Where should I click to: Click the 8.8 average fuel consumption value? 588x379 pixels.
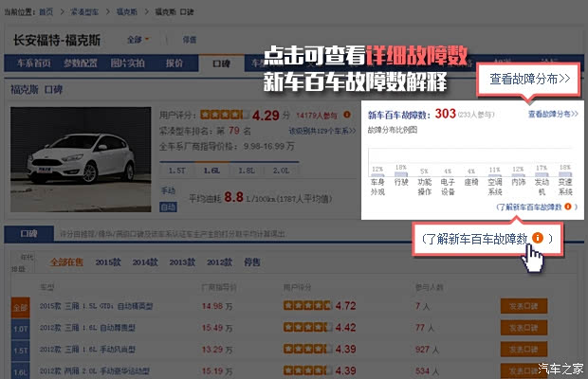point(233,197)
